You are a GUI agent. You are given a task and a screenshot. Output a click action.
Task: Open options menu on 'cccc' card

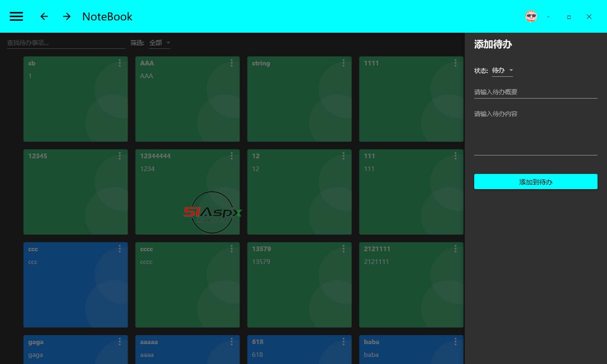tap(231, 249)
